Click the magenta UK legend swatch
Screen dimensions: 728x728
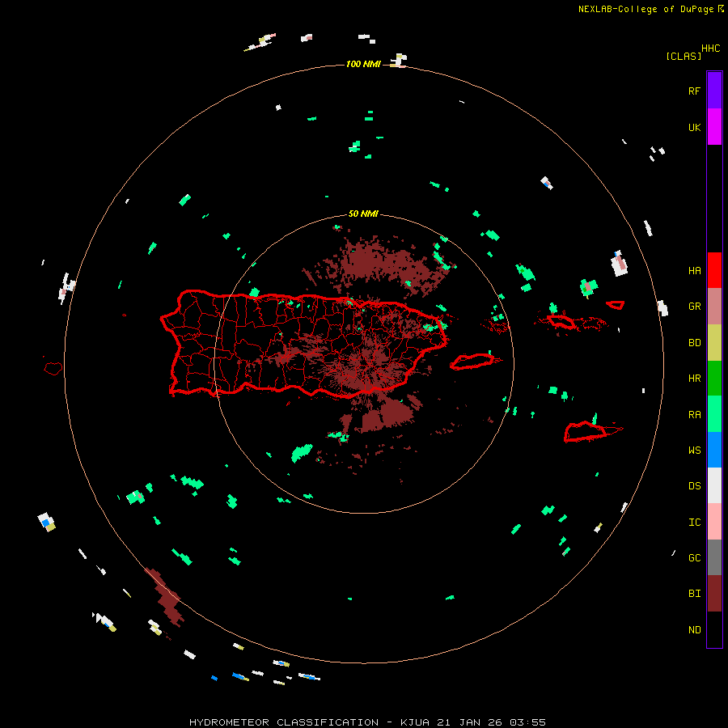(714, 127)
